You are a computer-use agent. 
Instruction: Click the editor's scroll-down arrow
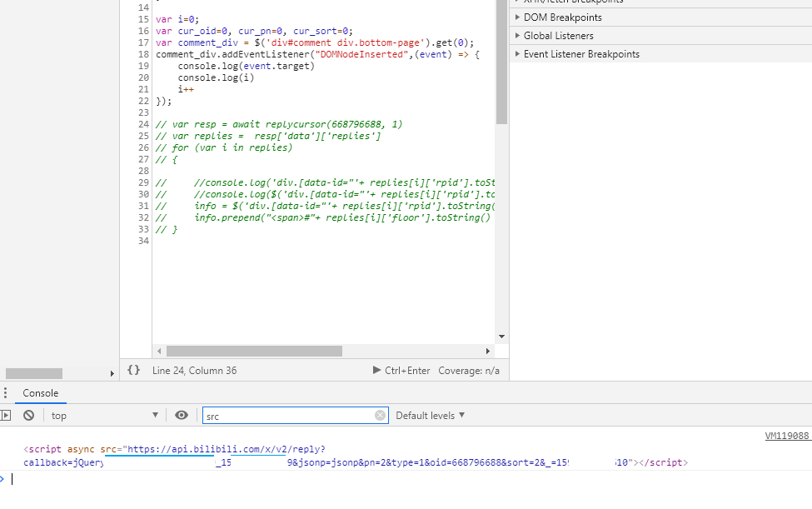click(x=501, y=337)
